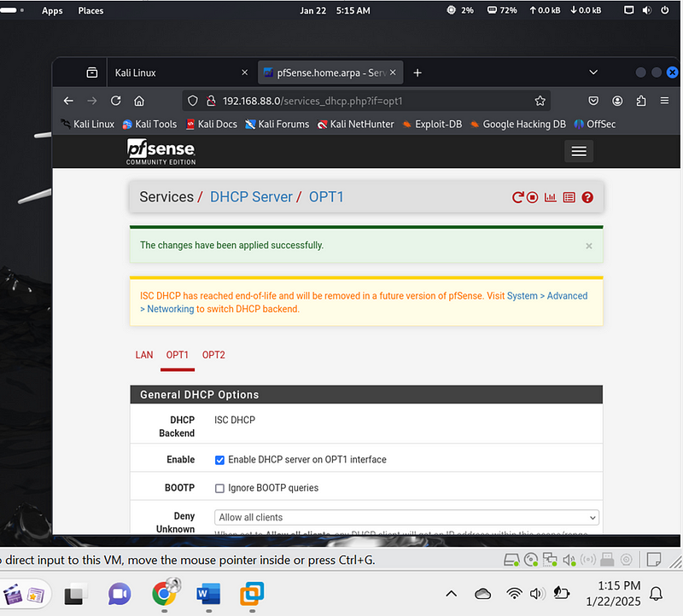Open the Places menu in Kali top bar
Screen dimensions: 683x616
(x=90, y=10)
